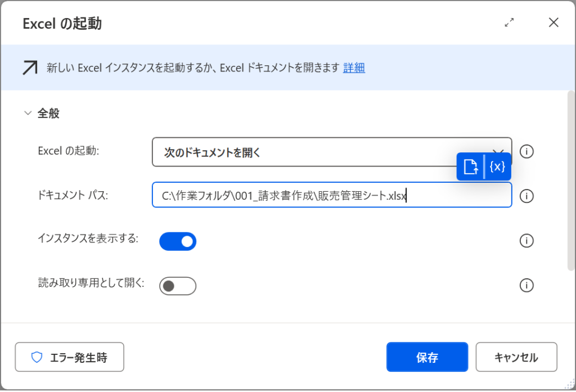Click the 読み取り専用として開く label
The height and width of the screenshot is (392, 576).
click(x=91, y=283)
